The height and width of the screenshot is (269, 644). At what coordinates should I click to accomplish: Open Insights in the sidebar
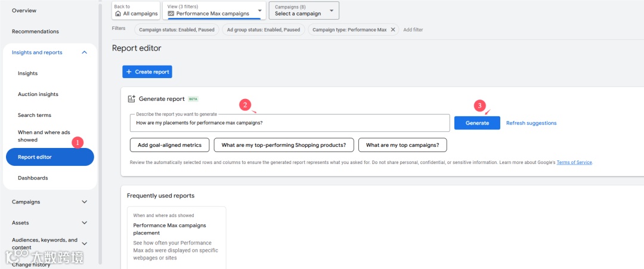pos(27,73)
